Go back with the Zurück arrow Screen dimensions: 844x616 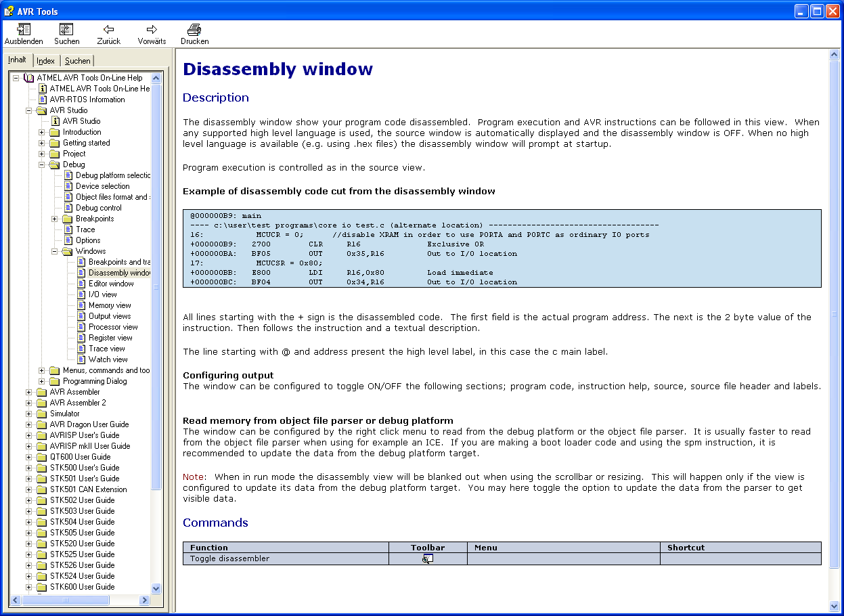pyautogui.click(x=108, y=29)
